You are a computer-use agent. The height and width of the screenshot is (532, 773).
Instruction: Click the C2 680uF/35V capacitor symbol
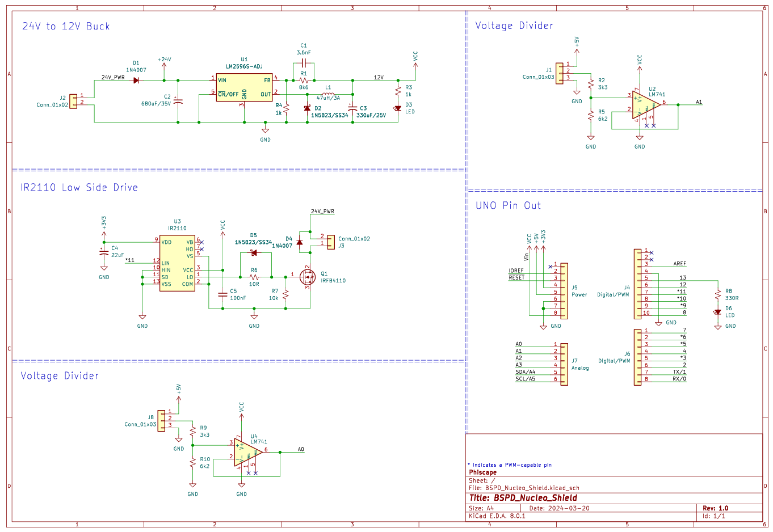(x=178, y=102)
